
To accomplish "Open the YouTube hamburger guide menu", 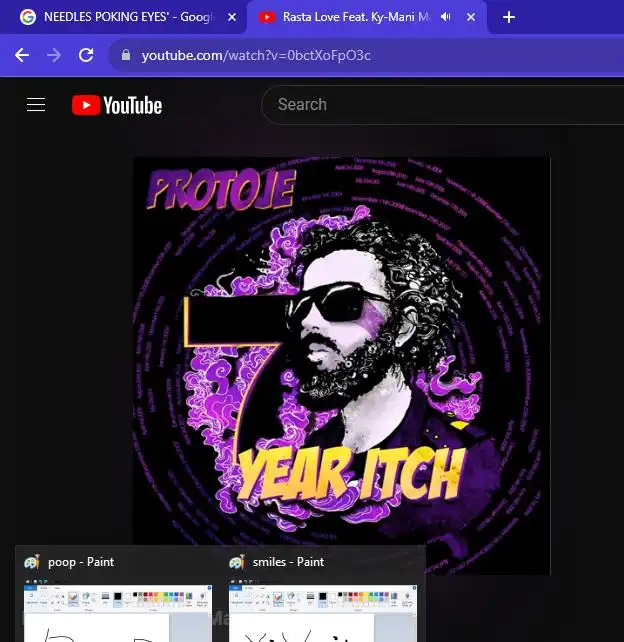I will coord(36,105).
